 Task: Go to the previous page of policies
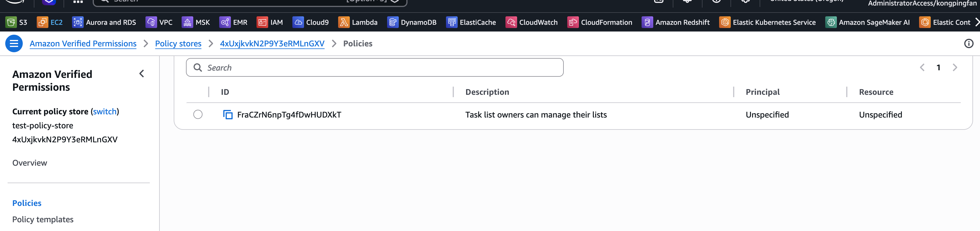[x=922, y=68]
